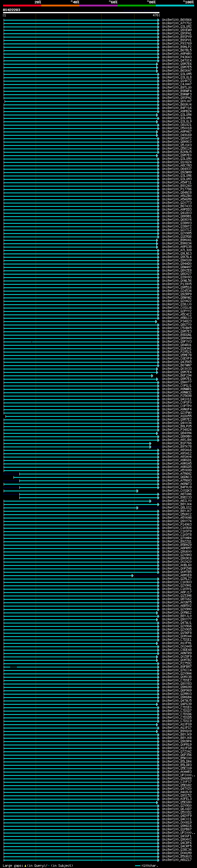The width and height of the screenshot is (197, 868).
Task: Click hit label UniRef100_Q6JUD7
Action: pos(177,809)
